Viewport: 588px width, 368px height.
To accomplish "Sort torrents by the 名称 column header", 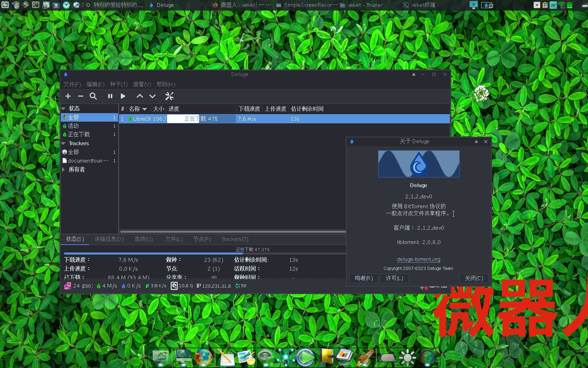I will pyautogui.click(x=138, y=109).
